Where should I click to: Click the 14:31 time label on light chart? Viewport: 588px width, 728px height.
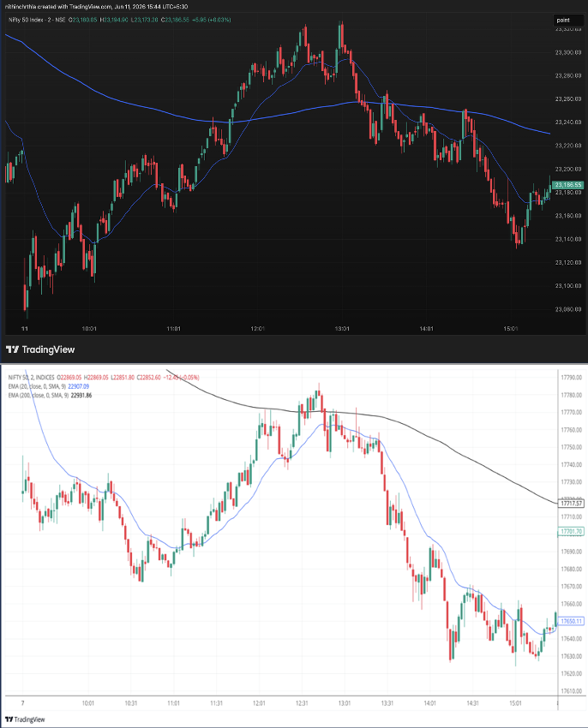pos(472,703)
